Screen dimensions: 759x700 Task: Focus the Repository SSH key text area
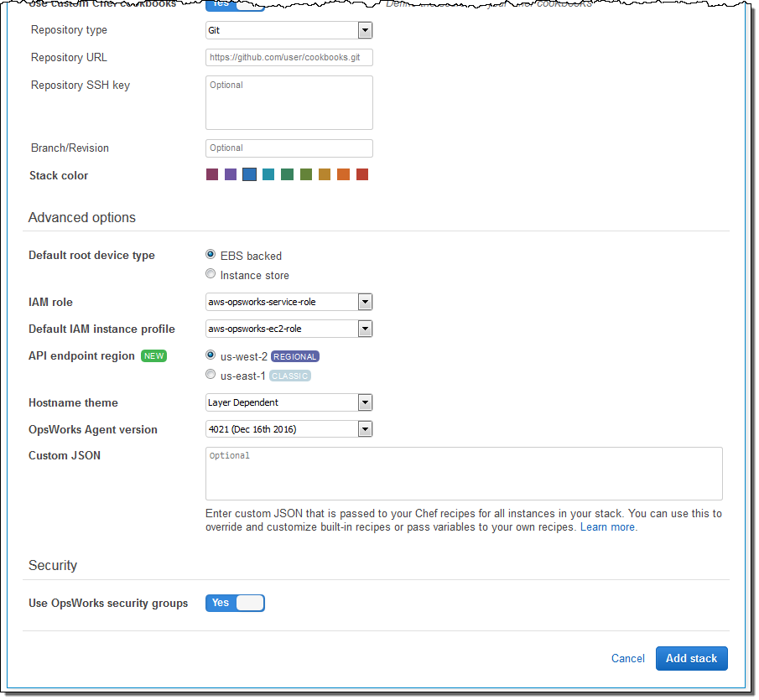(289, 102)
